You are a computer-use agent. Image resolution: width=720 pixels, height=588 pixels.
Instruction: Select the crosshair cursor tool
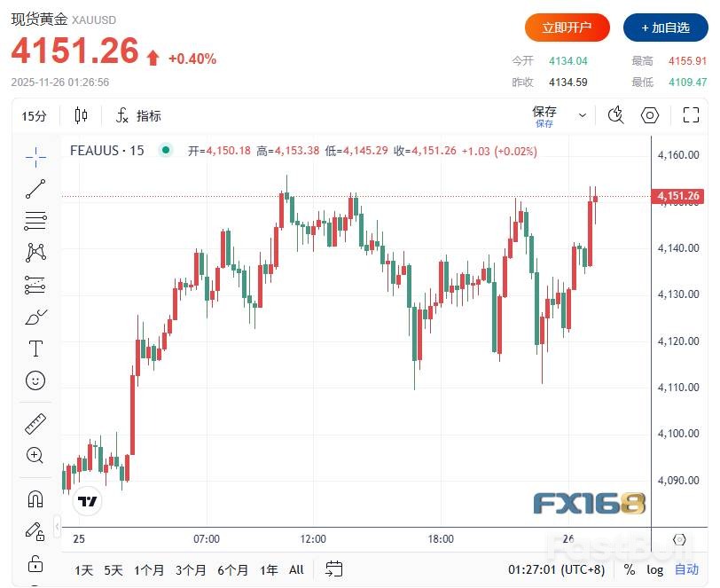point(35,157)
